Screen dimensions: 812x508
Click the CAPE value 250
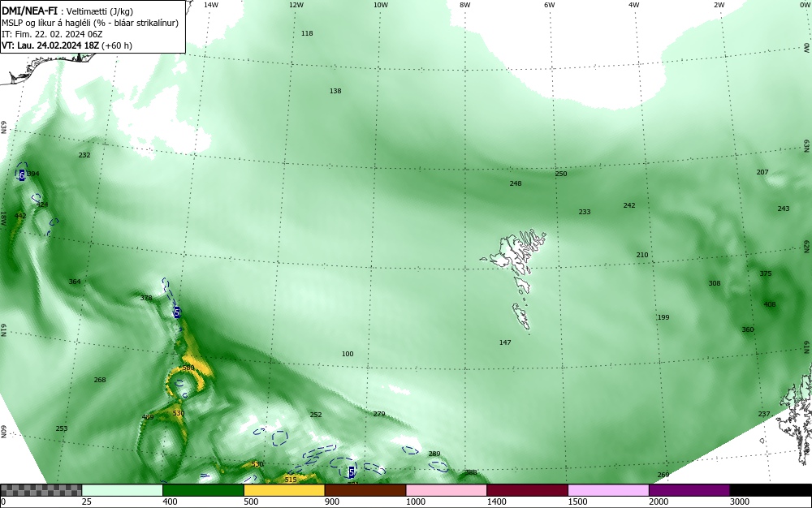(561, 174)
